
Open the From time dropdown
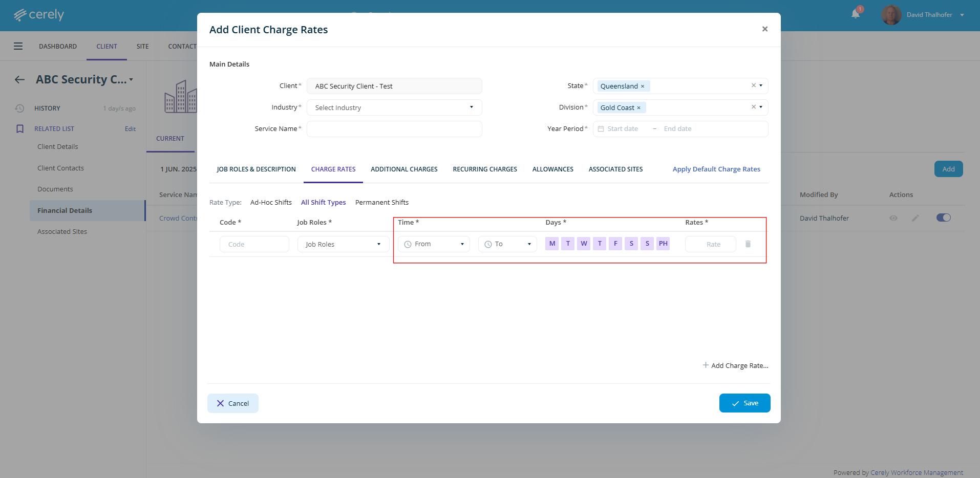(x=434, y=244)
